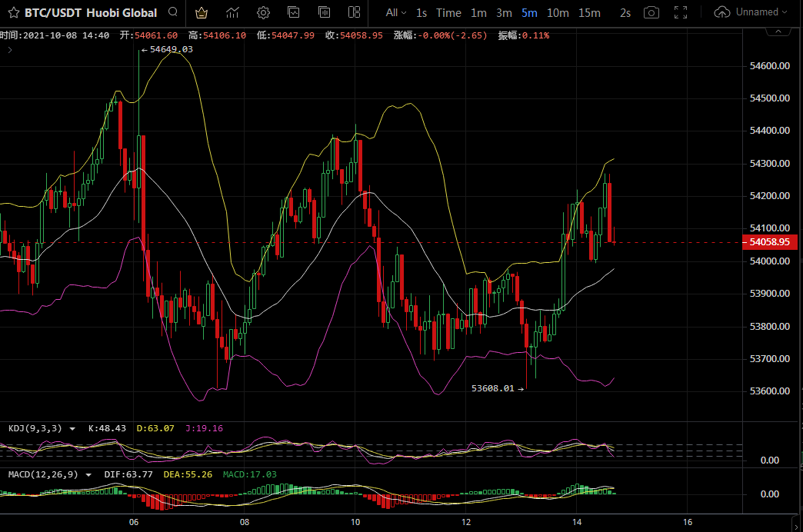Click the 2s refresh option

pos(625,13)
